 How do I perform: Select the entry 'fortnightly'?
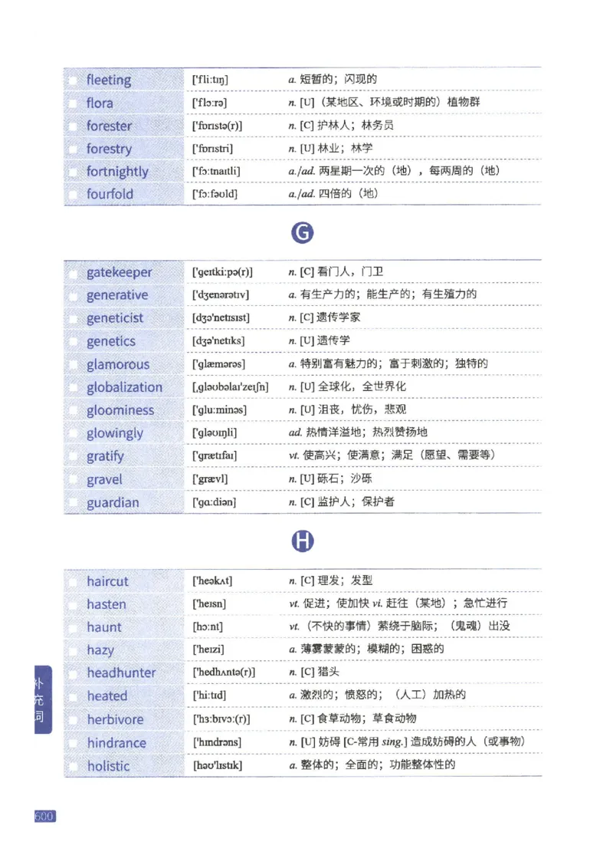117,171
